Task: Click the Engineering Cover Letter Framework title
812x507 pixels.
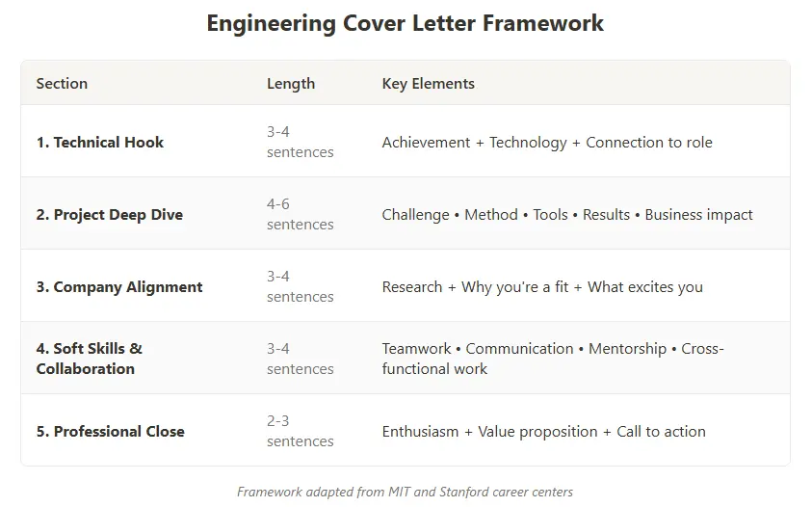Action: 406,24
